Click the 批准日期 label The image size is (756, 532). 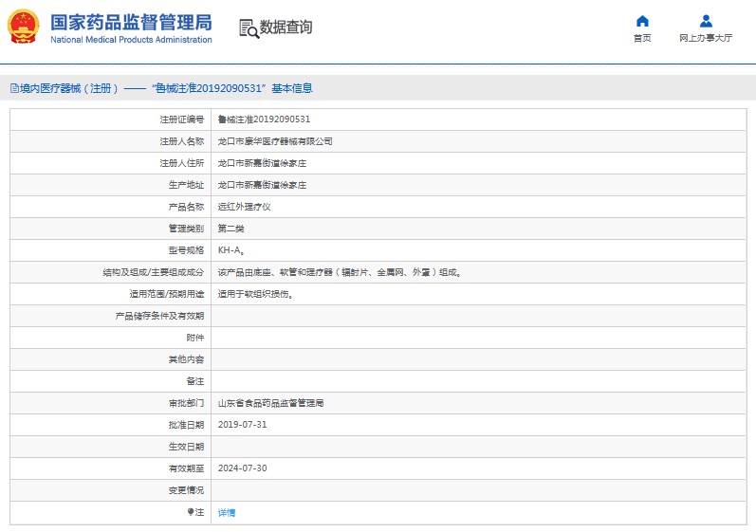[186, 425]
